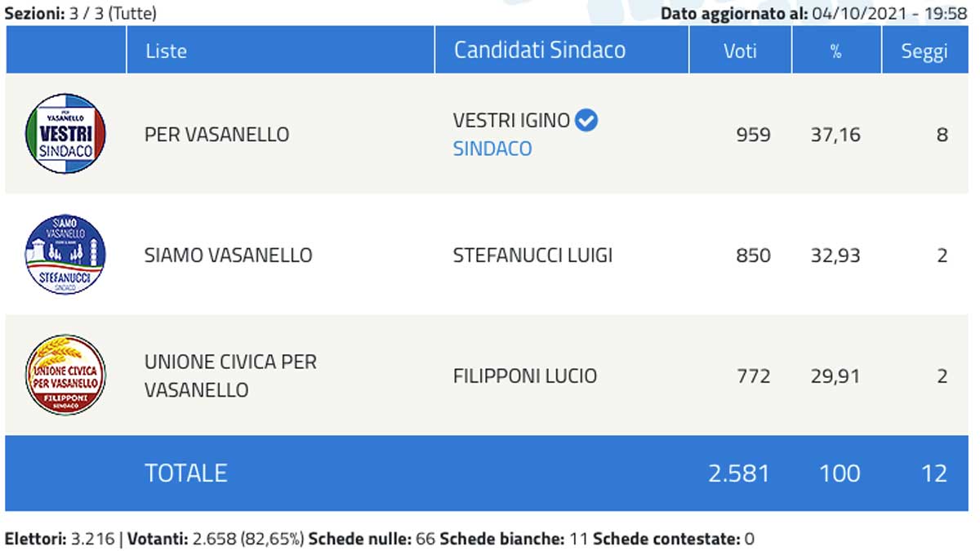Click the 959 votes value

(x=752, y=134)
